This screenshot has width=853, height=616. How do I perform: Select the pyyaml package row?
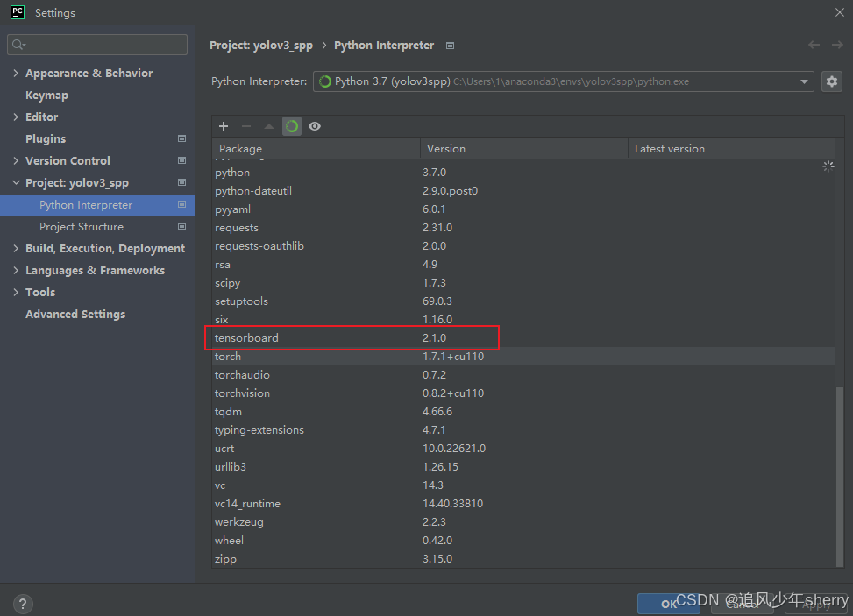[524, 209]
